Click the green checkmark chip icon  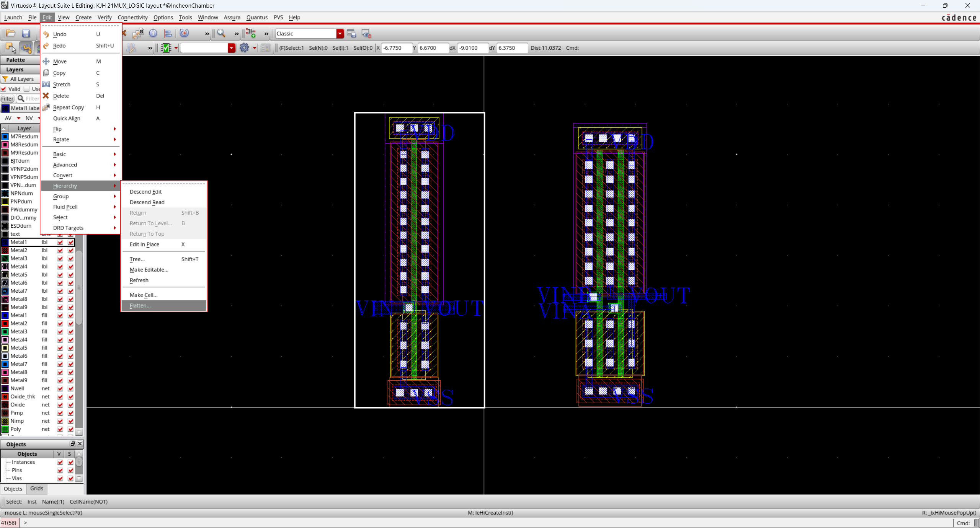tap(166, 48)
